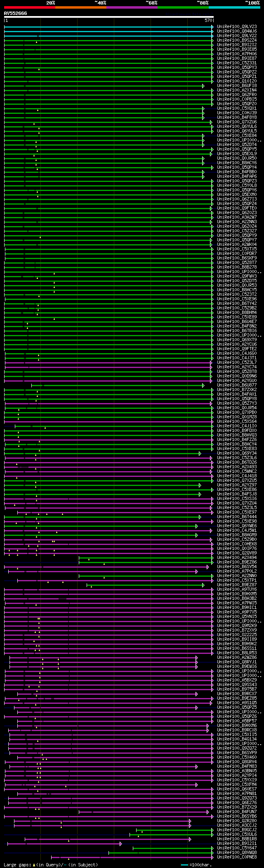
Task: Click the white query ruler bar
Action: click(109, 17)
